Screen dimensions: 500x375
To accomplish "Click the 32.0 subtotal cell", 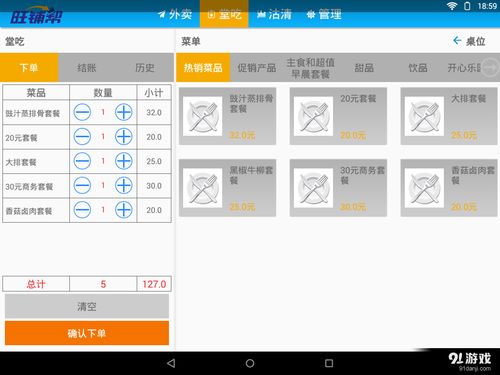I will pos(154,113).
